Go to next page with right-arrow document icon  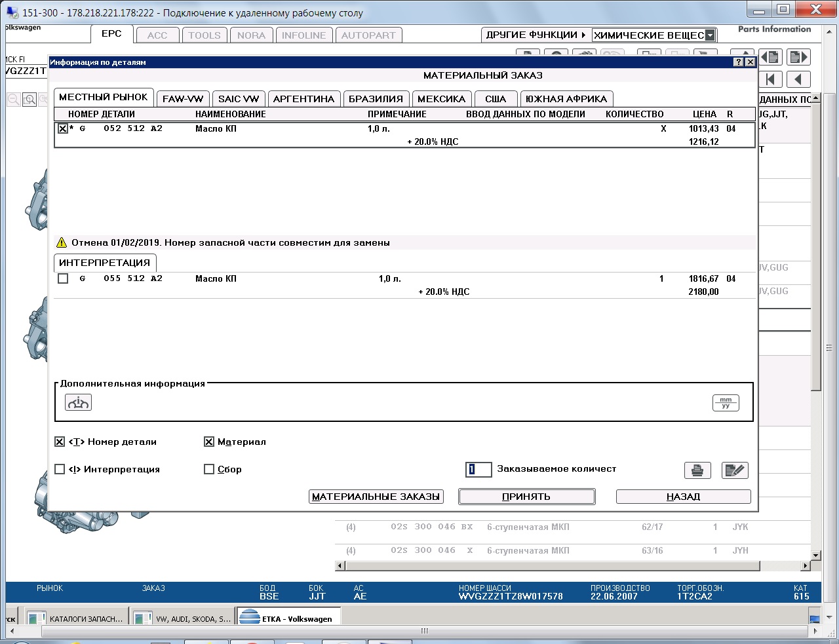coord(798,58)
